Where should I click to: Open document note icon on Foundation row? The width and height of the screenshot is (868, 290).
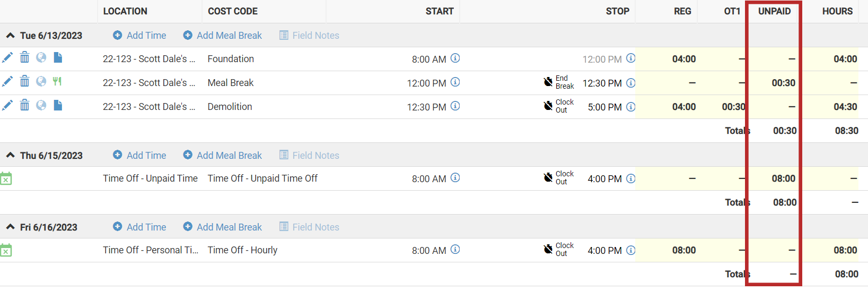58,57
